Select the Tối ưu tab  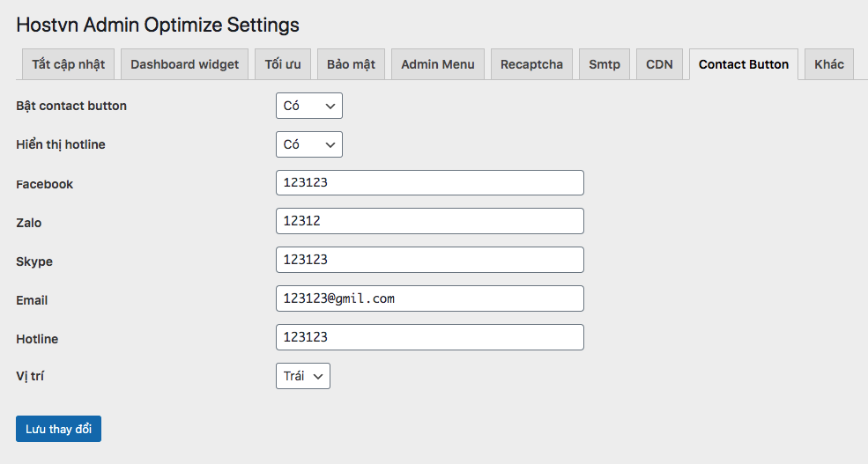[x=283, y=64]
